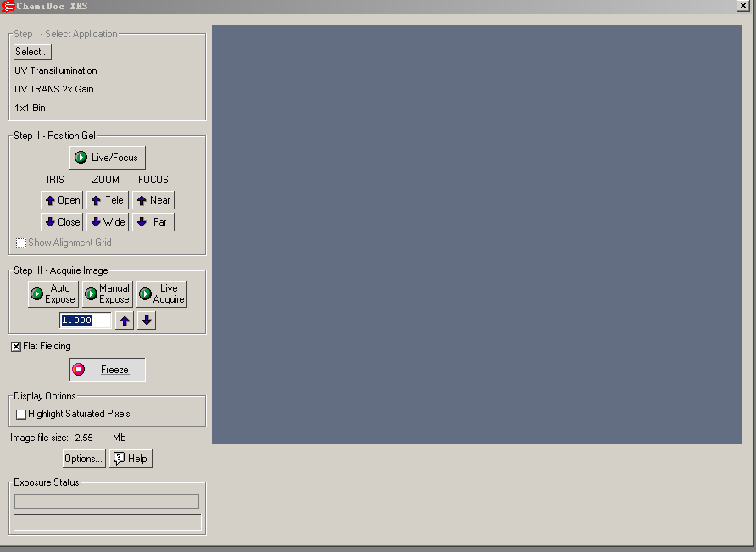
Task: Click the exposure time input field
Action: (85, 321)
